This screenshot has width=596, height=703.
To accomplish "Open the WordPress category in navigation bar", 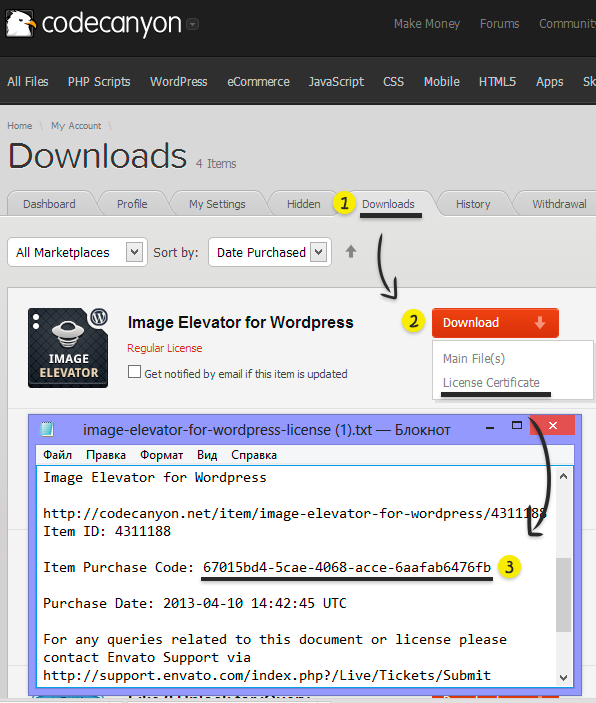I will (178, 82).
